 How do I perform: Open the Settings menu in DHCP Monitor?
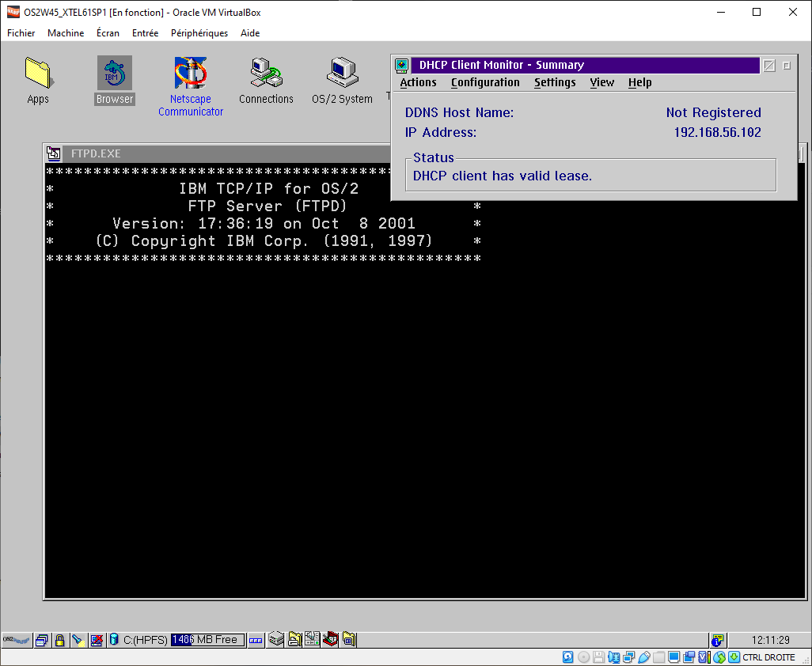pyautogui.click(x=555, y=82)
